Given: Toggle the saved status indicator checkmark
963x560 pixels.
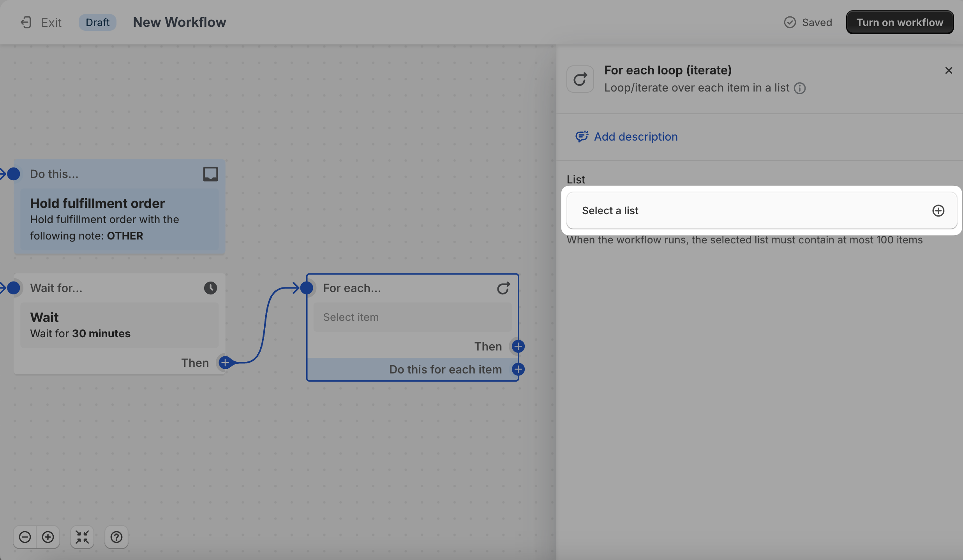Looking at the screenshot, I should click(x=790, y=22).
